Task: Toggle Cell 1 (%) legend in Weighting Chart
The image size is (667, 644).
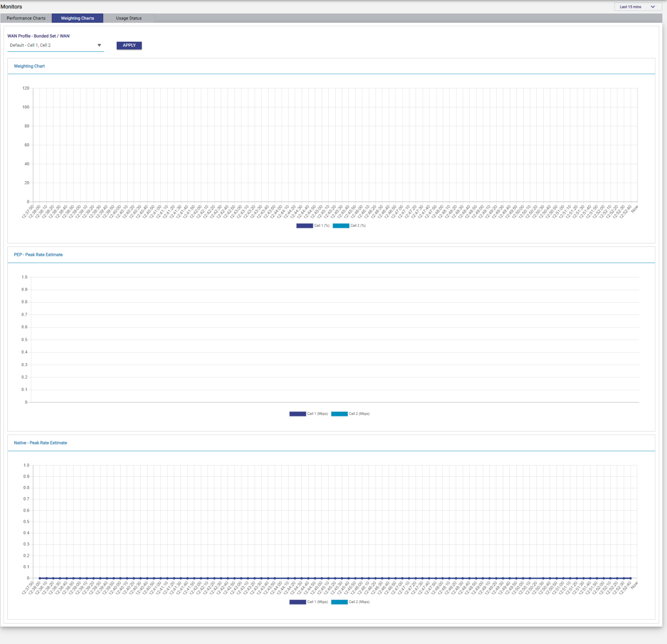Action: pos(313,226)
